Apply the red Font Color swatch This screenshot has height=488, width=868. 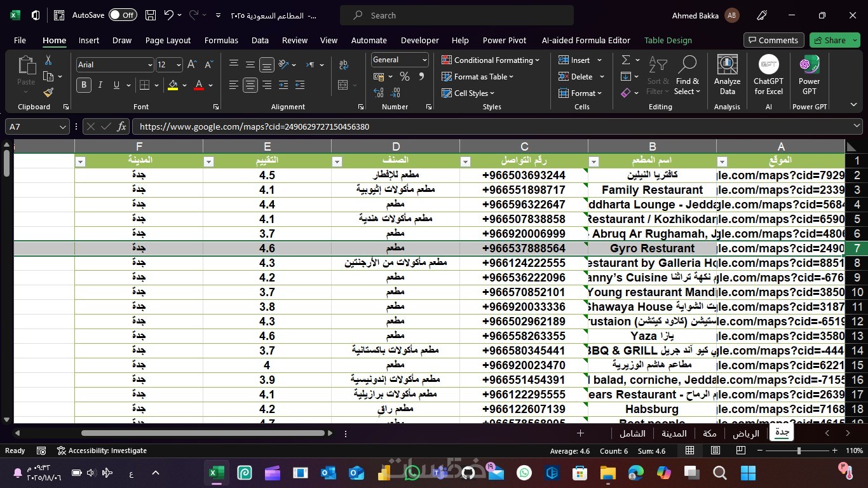(x=199, y=85)
